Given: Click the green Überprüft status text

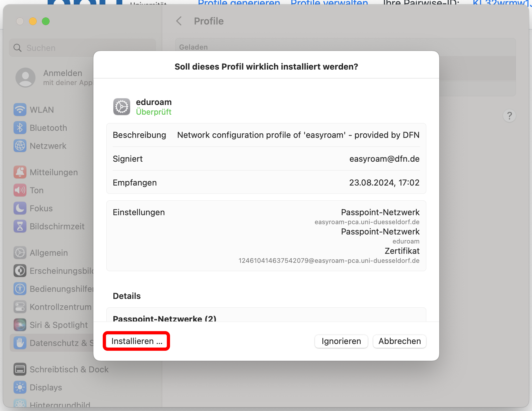Looking at the screenshot, I should point(154,112).
